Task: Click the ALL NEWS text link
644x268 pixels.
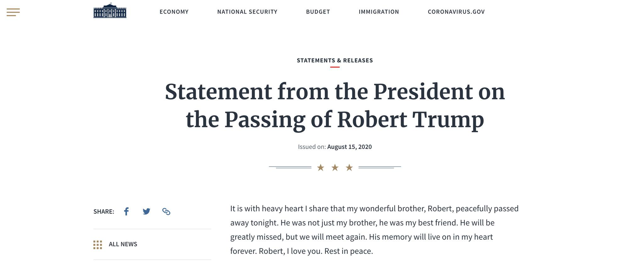Action: click(123, 244)
